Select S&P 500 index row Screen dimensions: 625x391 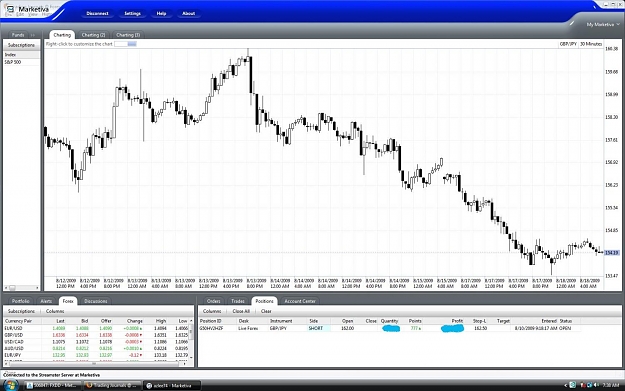(22, 62)
